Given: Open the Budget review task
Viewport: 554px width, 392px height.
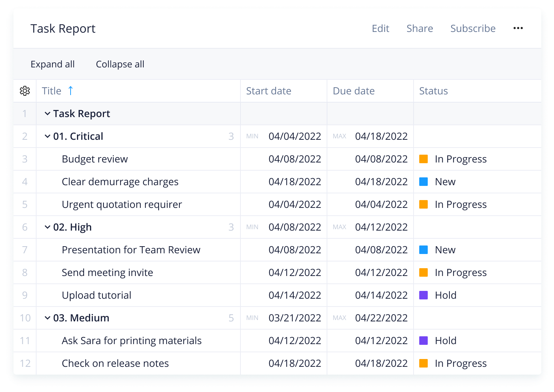Looking at the screenshot, I should tap(95, 159).
